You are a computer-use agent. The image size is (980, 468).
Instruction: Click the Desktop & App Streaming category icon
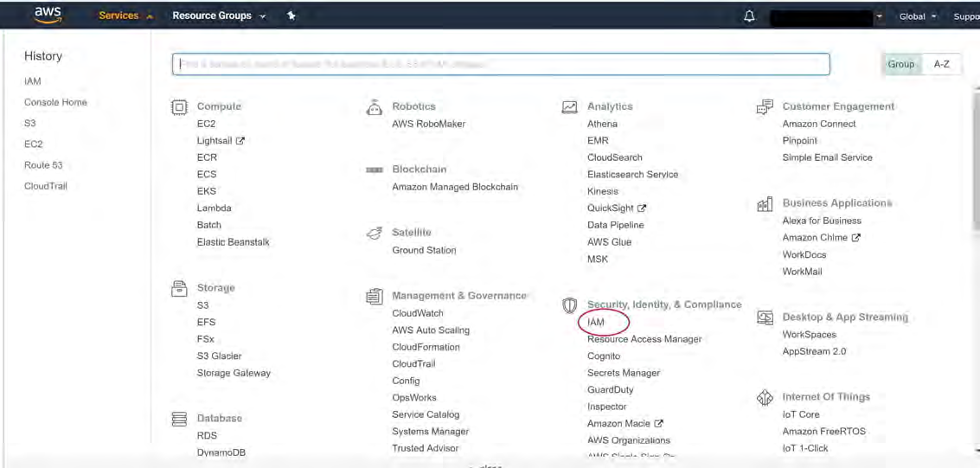[765, 317]
